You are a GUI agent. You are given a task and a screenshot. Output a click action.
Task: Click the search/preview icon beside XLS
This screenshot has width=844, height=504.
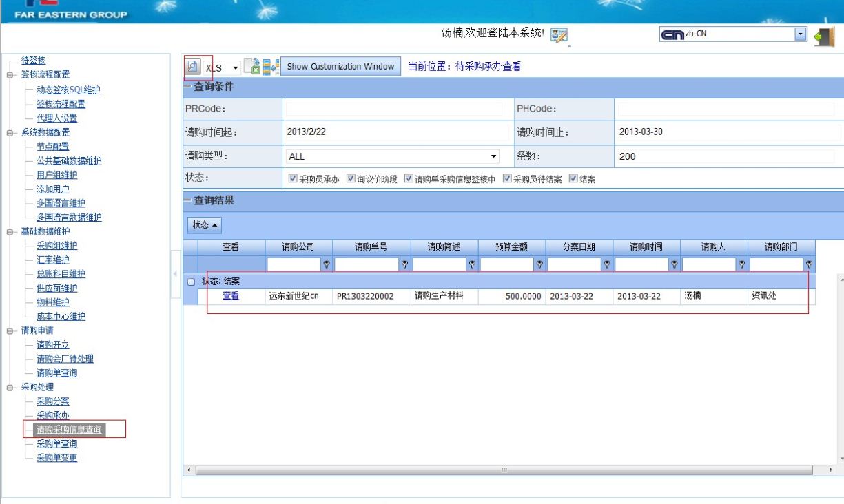coord(193,67)
